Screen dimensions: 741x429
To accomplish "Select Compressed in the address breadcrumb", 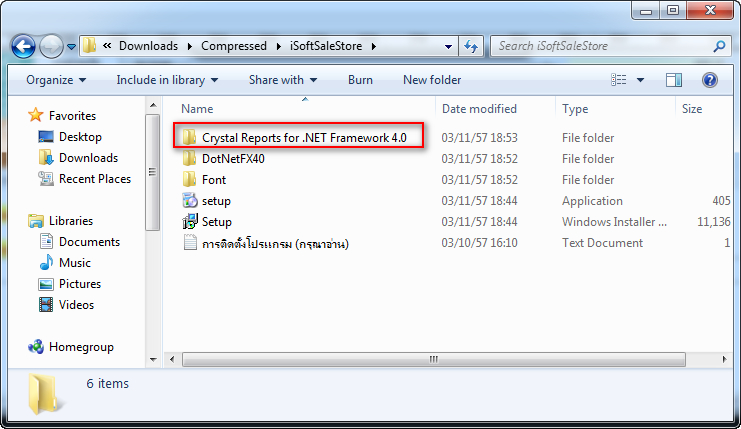I will tap(234, 46).
